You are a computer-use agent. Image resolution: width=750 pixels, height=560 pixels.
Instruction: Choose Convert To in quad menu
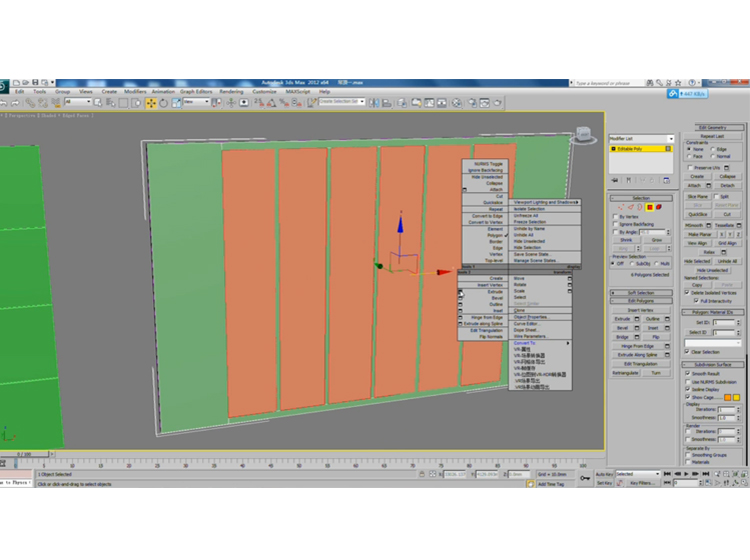click(524, 343)
